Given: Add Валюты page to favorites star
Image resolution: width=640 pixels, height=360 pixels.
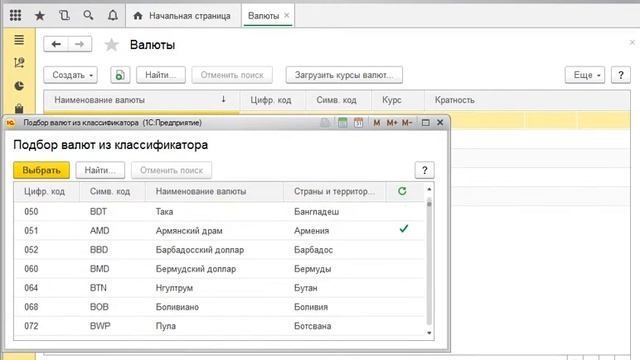Looking at the screenshot, I should tap(111, 44).
